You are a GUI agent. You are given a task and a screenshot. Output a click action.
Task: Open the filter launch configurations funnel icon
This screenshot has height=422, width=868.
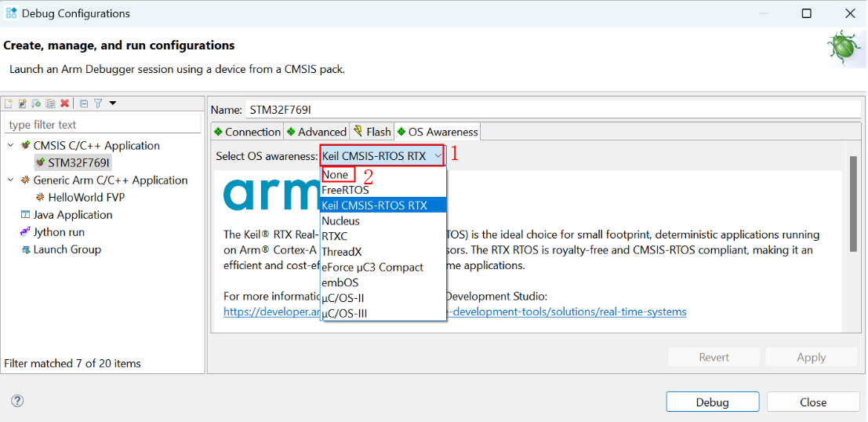tap(98, 104)
